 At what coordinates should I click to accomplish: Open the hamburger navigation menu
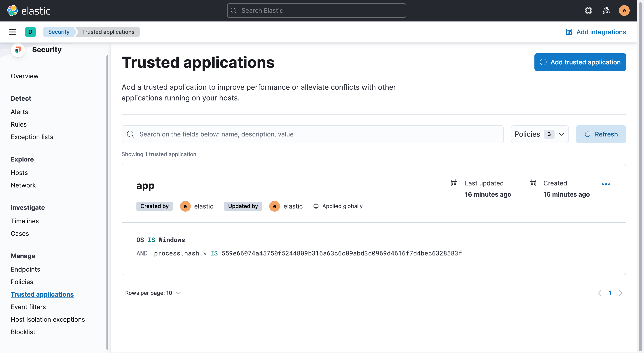[13, 32]
